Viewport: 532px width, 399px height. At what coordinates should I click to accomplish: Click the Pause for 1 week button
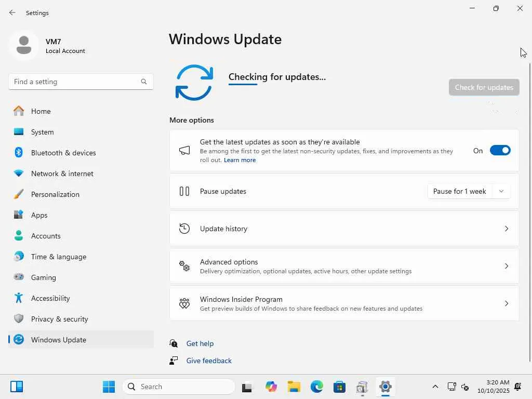[459, 191]
